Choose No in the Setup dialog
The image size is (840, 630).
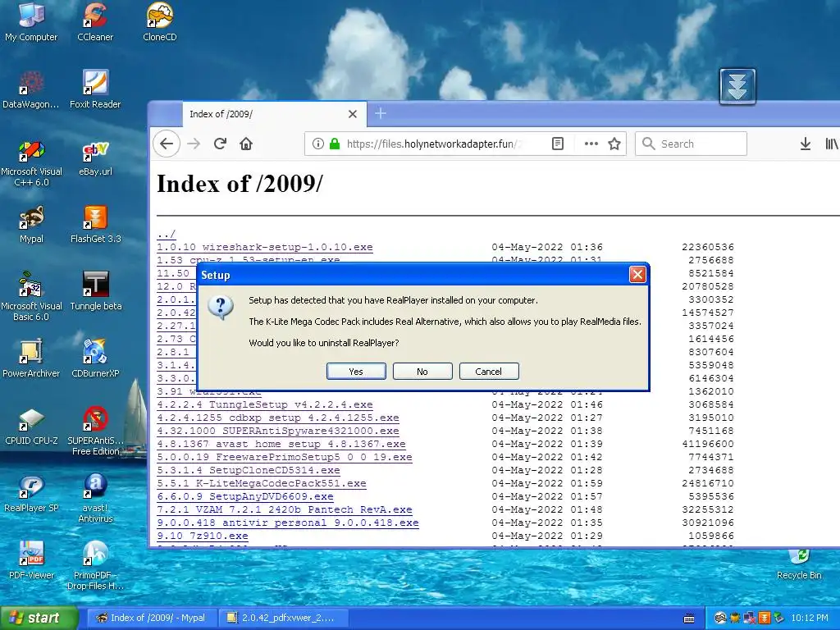click(422, 372)
